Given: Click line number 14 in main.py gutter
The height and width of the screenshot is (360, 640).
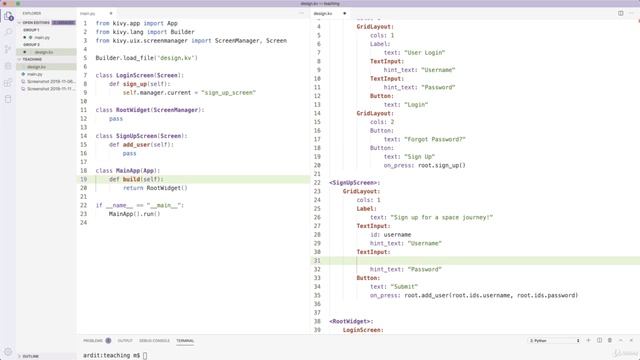Looking at the screenshot, I should [x=84, y=136].
